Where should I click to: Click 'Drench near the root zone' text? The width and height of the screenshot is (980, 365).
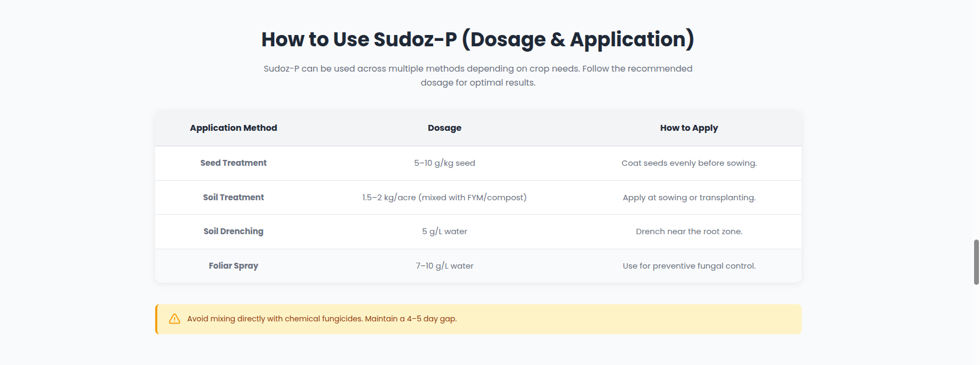[x=689, y=231]
